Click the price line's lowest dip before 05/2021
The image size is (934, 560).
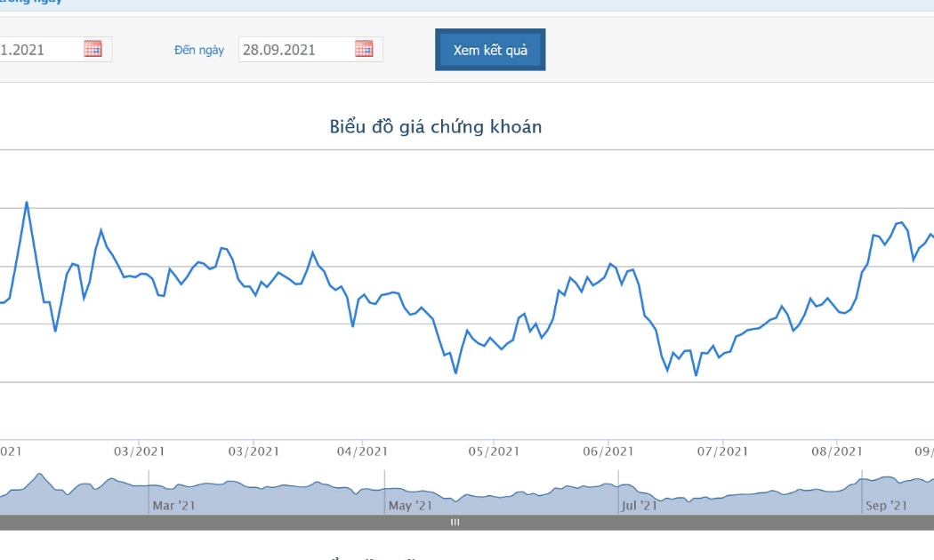455,372
